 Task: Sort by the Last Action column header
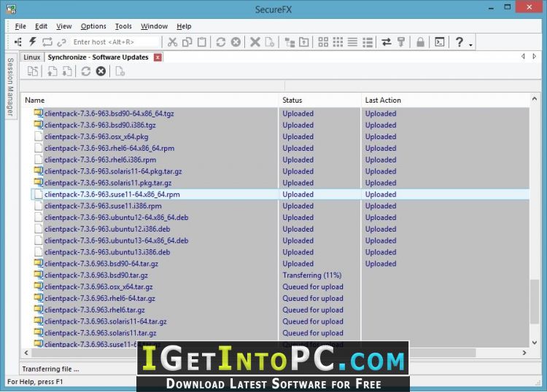click(446, 100)
